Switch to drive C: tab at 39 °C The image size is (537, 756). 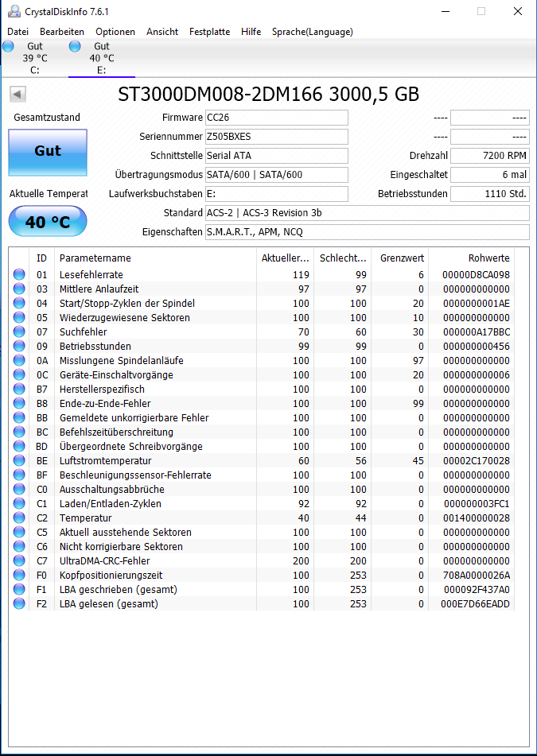point(34,58)
